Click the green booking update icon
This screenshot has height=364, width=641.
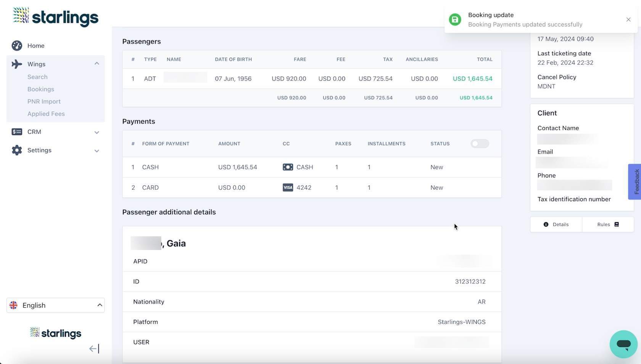click(x=455, y=19)
